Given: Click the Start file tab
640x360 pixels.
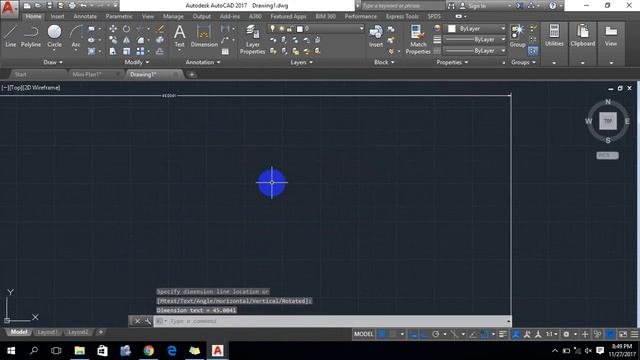Looking at the screenshot, I should [x=20, y=74].
